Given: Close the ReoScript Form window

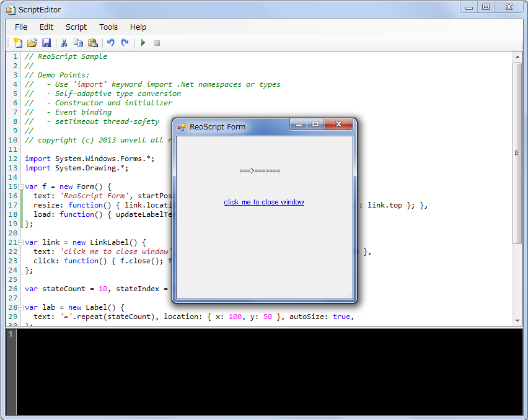Looking at the screenshot, I should 338,125.
